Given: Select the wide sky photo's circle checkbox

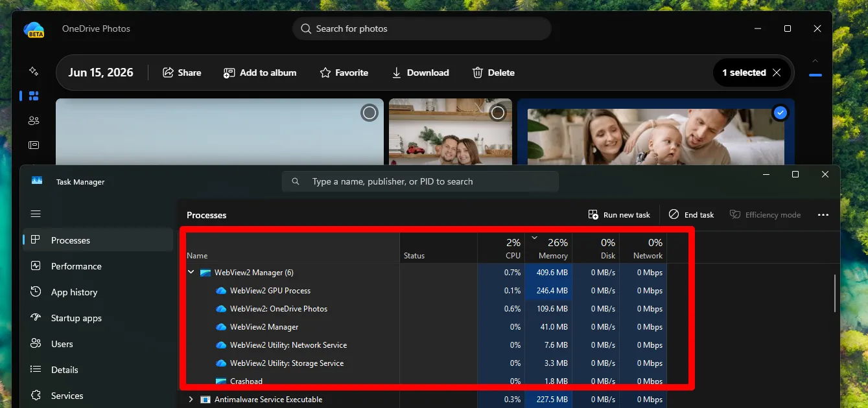Looking at the screenshot, I should (x=369, y=113).
